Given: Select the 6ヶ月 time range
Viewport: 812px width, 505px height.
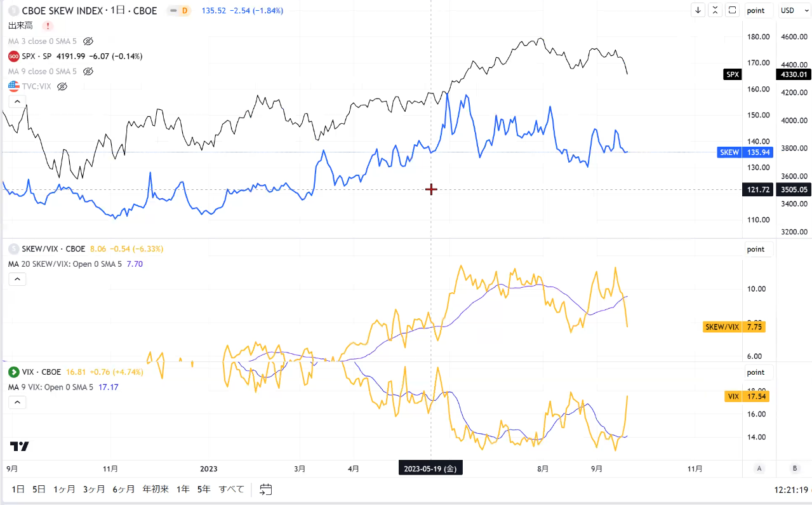Looking at the screenshot, I should (124, 489).
